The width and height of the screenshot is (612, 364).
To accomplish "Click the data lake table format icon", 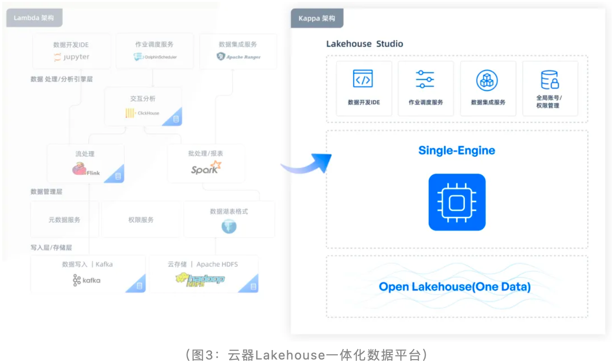I will (x=229, y=226).
